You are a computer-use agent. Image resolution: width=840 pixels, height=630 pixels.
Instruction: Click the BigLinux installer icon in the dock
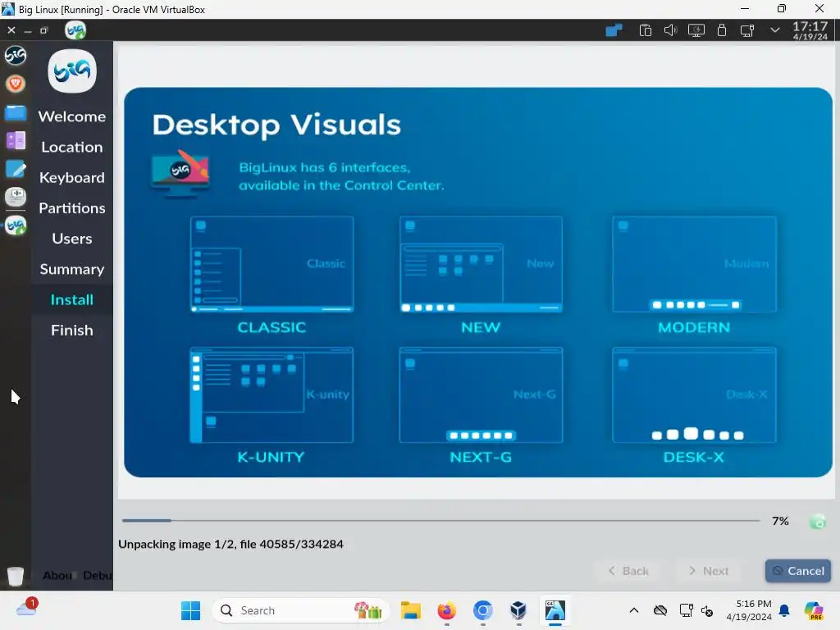tap(15, 226)
